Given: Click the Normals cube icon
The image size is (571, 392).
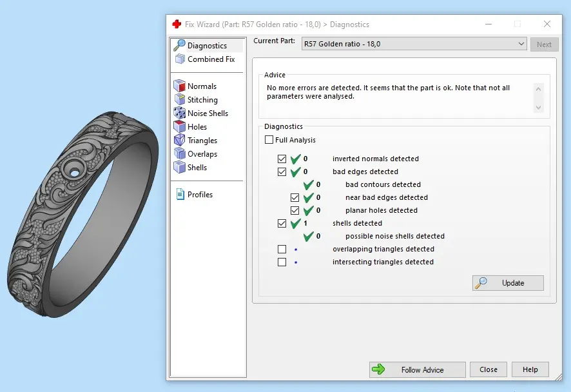Looking at the screenshot, I should click(180, 86).
